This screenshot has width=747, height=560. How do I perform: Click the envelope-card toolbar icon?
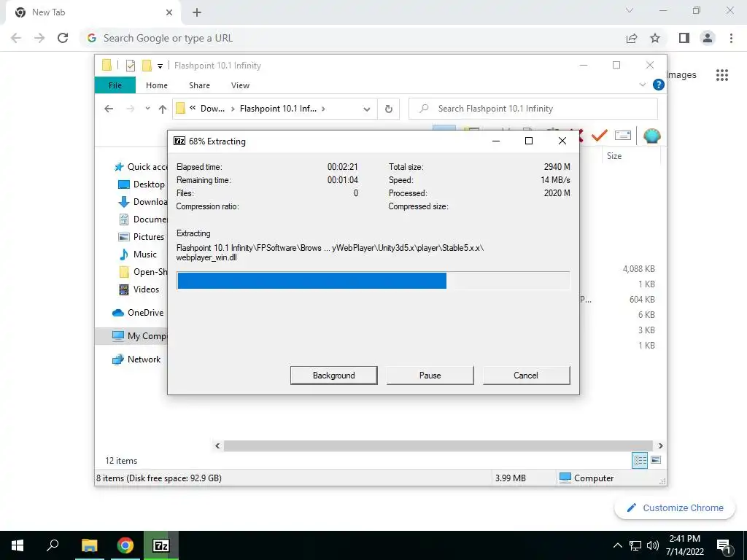623,136
